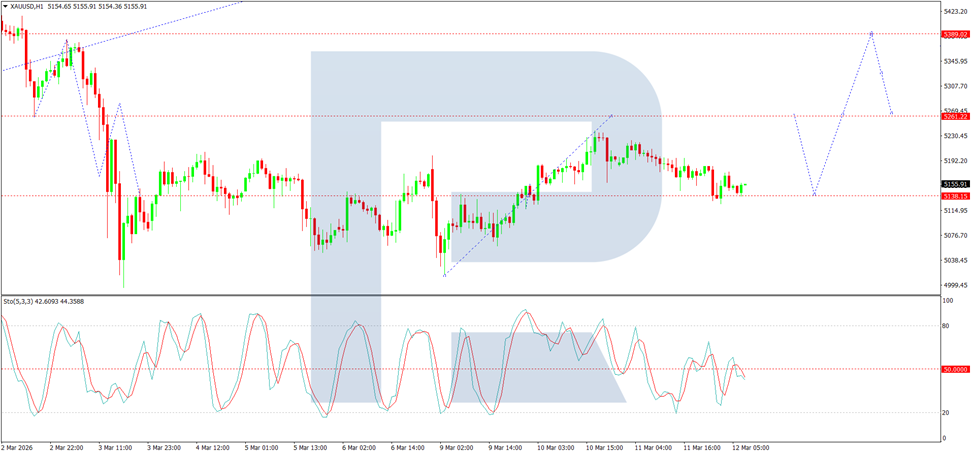Image resolution: width=973 pixels, height=454 pixels.
Task: Click the XAUUSD,H1 symbol title text
Action: [x=27, y=6]
